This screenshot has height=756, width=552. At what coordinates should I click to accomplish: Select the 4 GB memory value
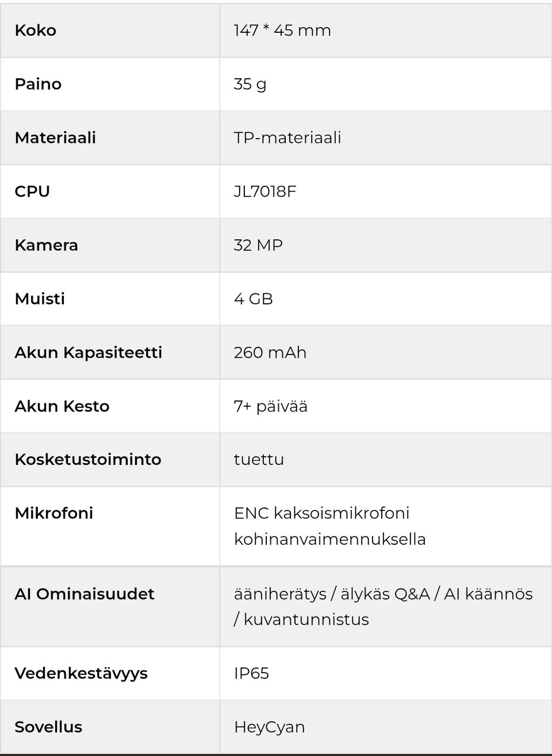(x=254, y=299)
